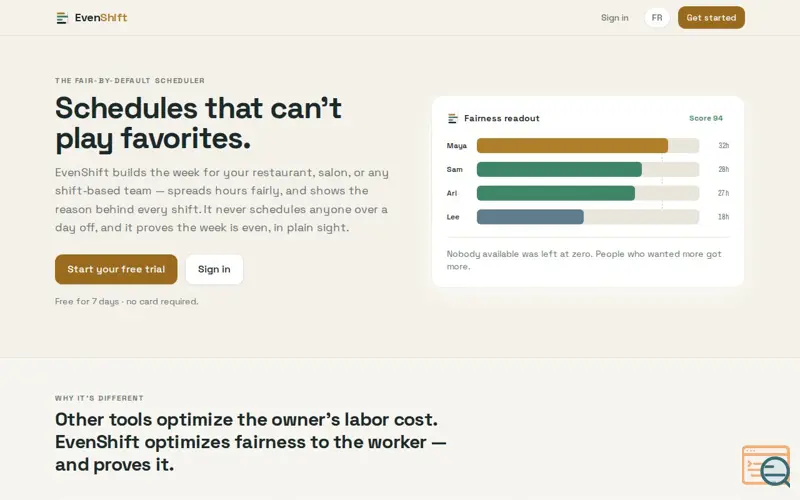This screenshot has width=800, height=500.
Task: Click Lee's blue hours bar
Action: pos(530,217)
